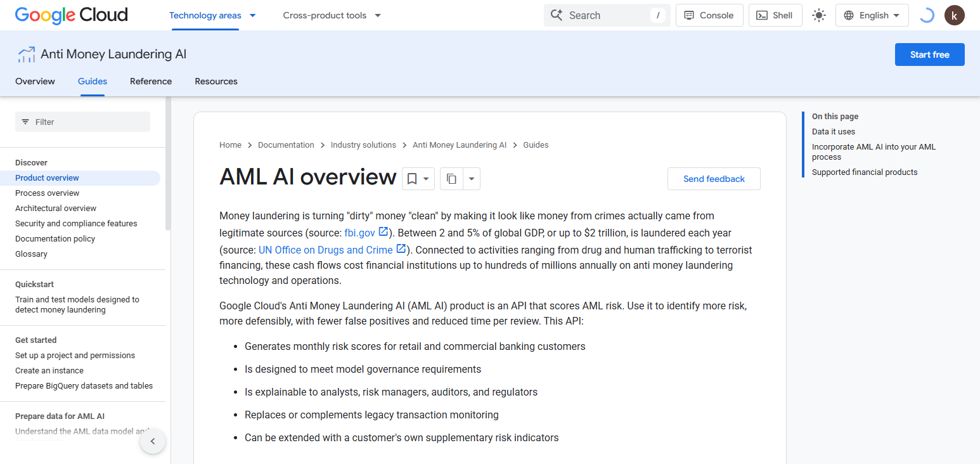Go to the Guides breadcrumb
Image resolution: width=980 pixels, height=464 pixels.
click(536, 145)
